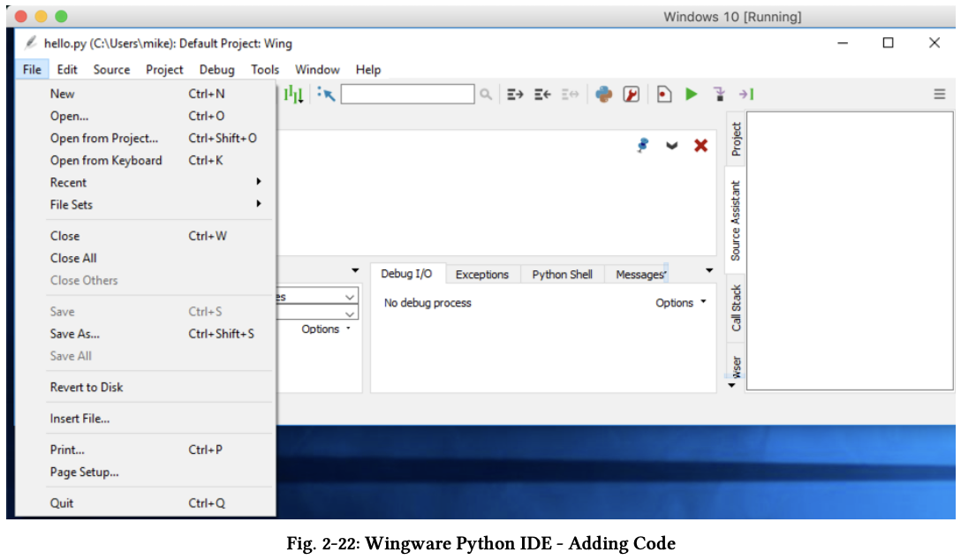Switch to the Python Shell tab
The image size is (961, 560).
(x=562, y=275)
